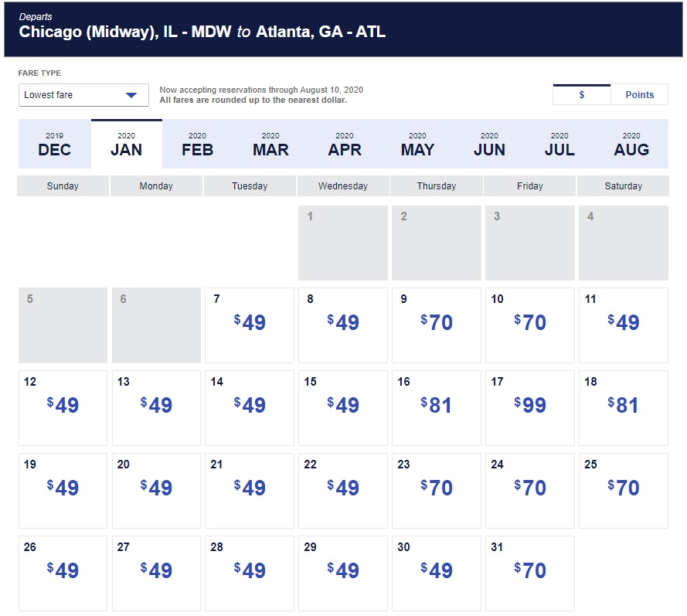Open the APR 2020 month tab
The image size is (687, 616).
[344, 145]
